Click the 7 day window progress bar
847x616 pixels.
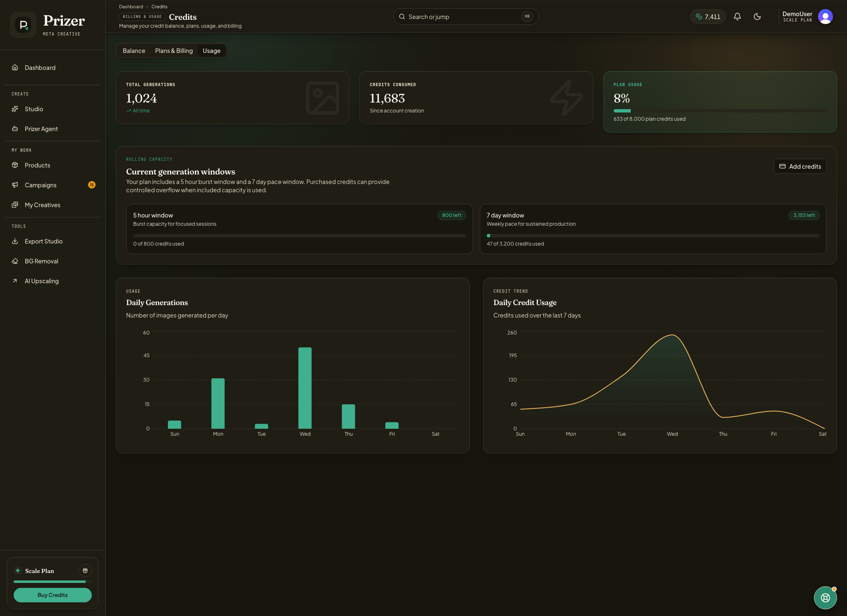tap(653, 236)
